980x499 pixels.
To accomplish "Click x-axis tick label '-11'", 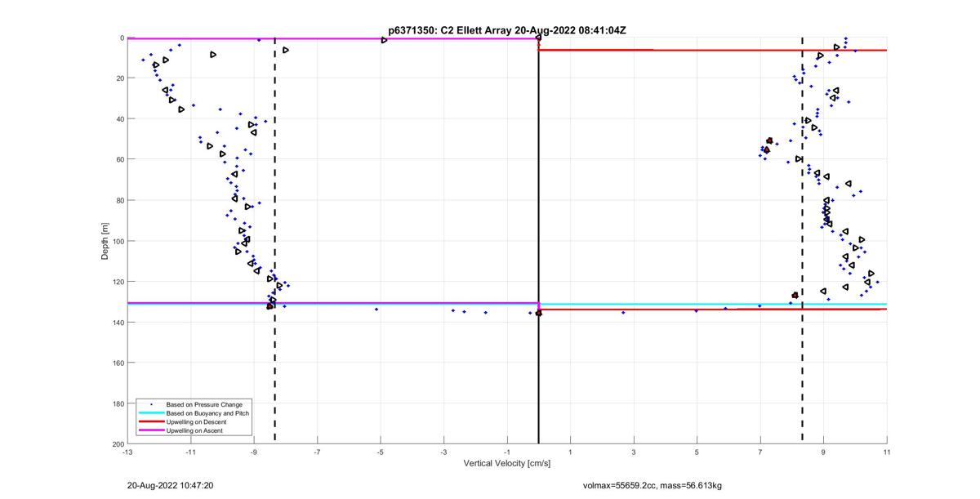I will 190,452.
